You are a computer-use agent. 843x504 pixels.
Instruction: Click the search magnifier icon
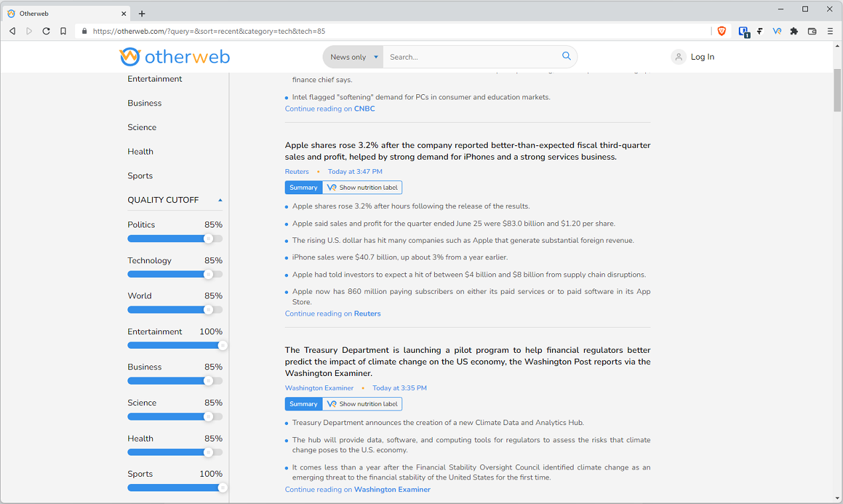tap(566, 56)
